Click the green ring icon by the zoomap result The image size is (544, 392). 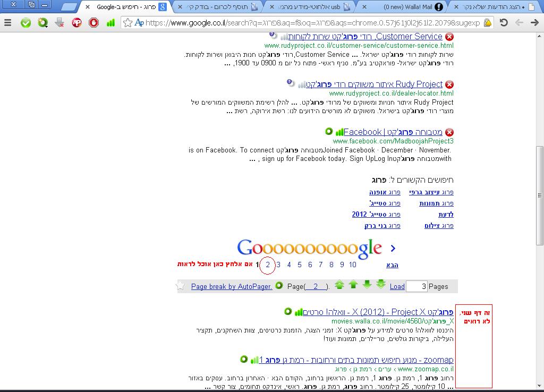[x=244, y=359]
